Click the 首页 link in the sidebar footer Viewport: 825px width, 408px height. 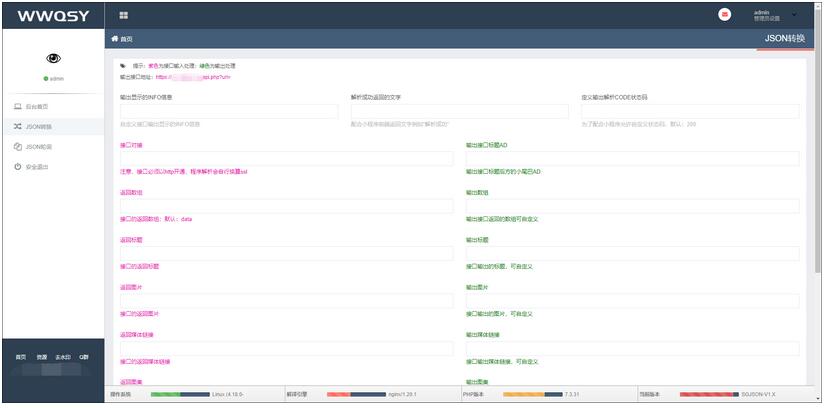click(21, 357)
